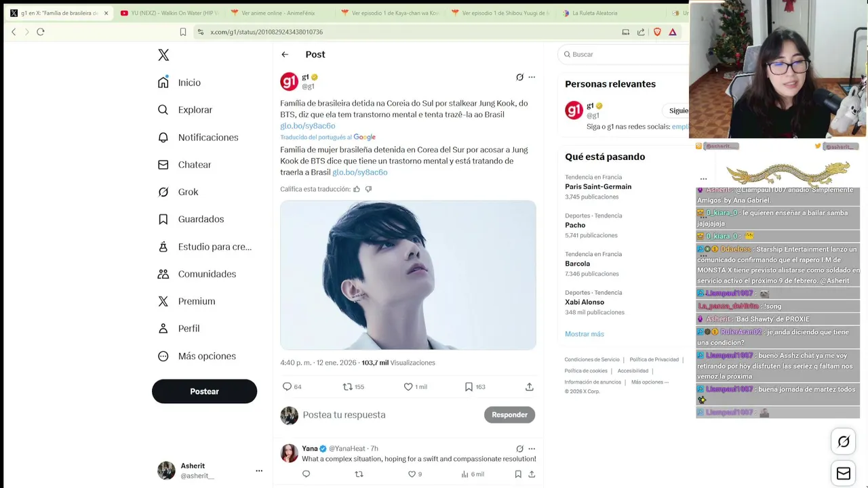Click Mostrar más under trends
This screenshot has height=488, width=868.
[585, 334]
